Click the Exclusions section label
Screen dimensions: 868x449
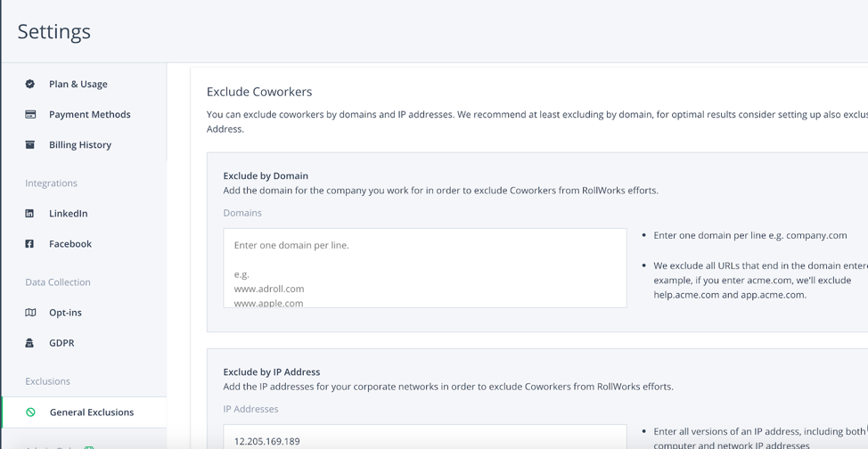tap(47, 381)
